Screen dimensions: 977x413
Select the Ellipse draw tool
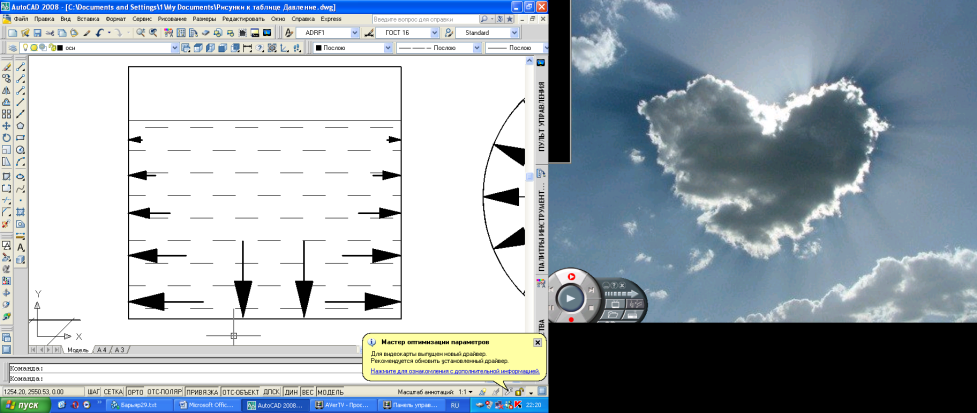[x=21, y=177]
